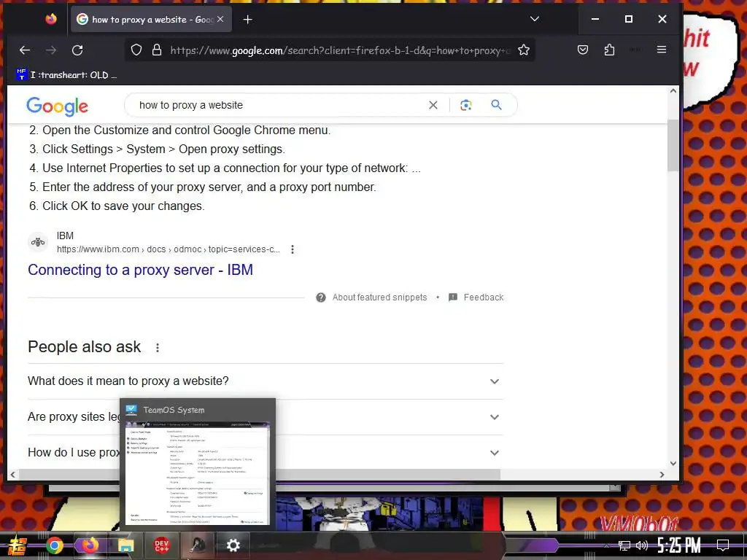Viewport: 747px width, 560px height.
Task: Open Dev-C++ from taskbar
Action: tap(161, 545)
